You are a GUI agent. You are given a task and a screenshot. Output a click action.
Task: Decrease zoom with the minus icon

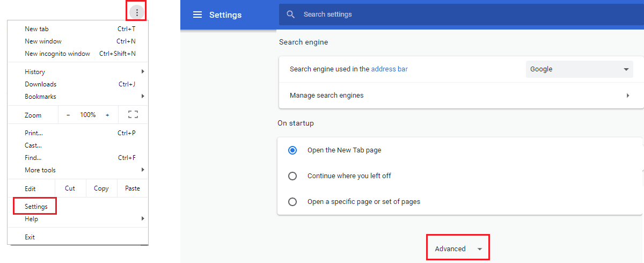(x=68, y=115)
